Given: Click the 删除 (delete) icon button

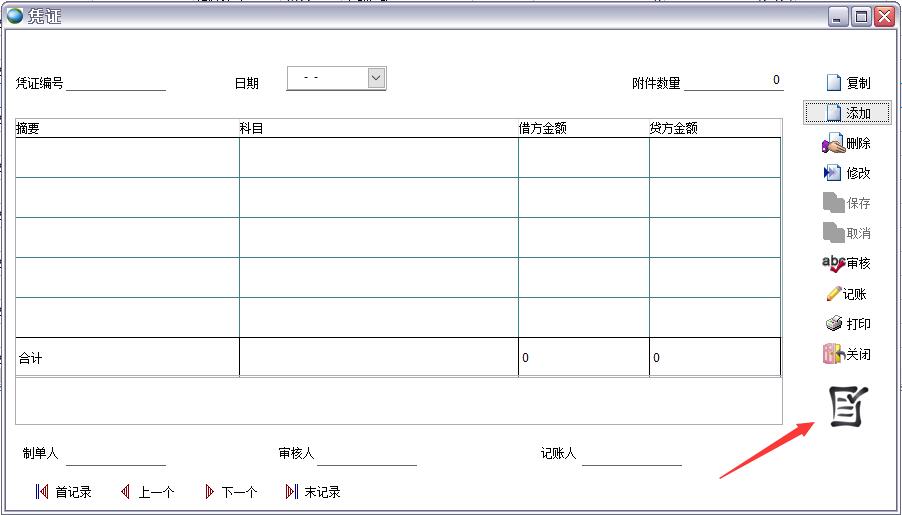Looking at the screenshot, I should tap(832, 144).
